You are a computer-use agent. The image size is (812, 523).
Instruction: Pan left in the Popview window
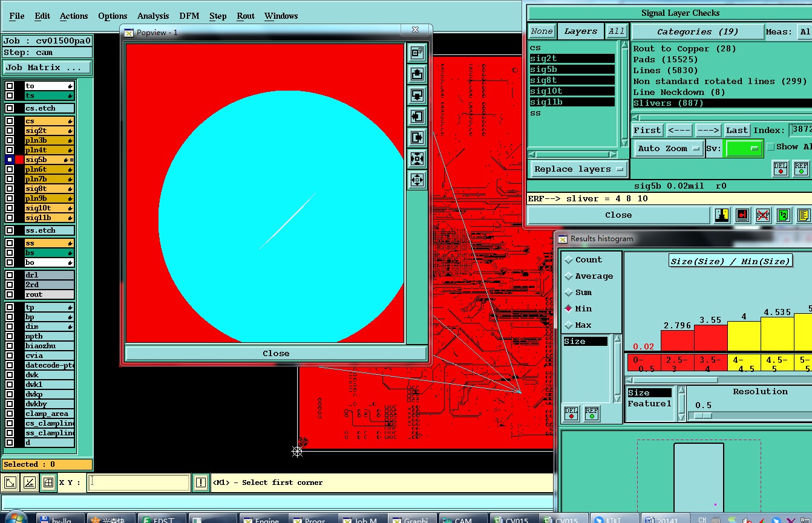point(417,117)
